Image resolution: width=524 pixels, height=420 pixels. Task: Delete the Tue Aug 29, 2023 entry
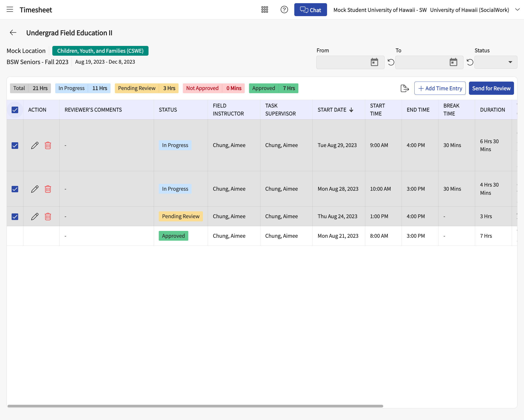click(x=48, y=145)
